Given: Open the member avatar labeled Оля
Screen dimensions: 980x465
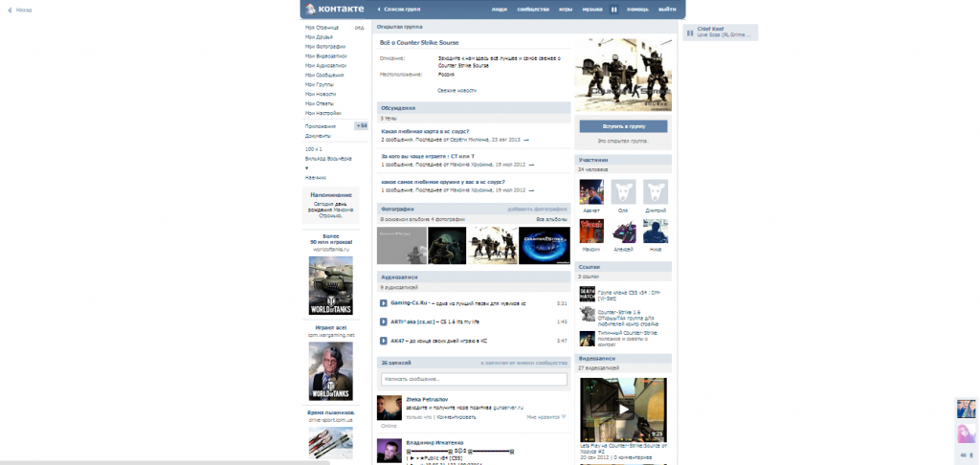Looking at the screenshot, I should pyautogui.click(x=623, y=191).
